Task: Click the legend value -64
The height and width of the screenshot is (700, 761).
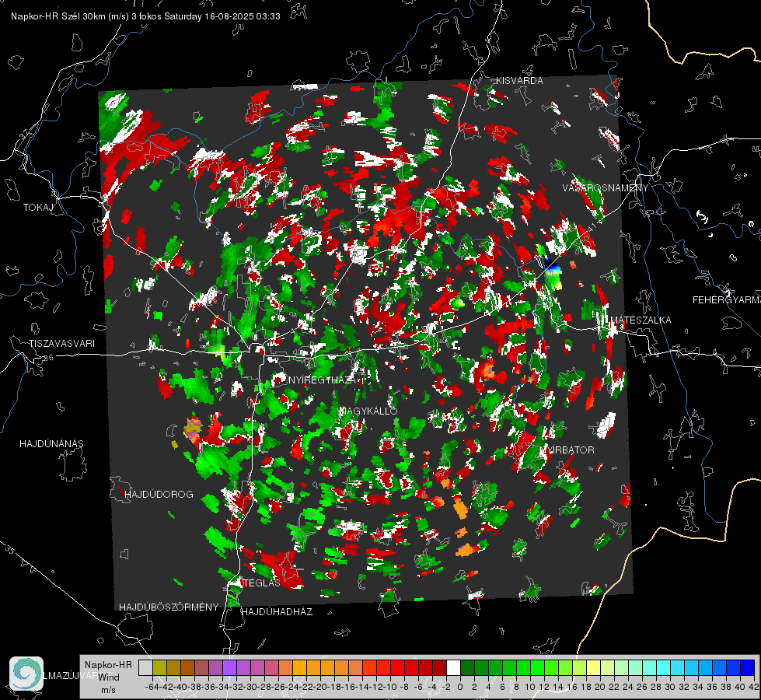Action: point(152,687)
